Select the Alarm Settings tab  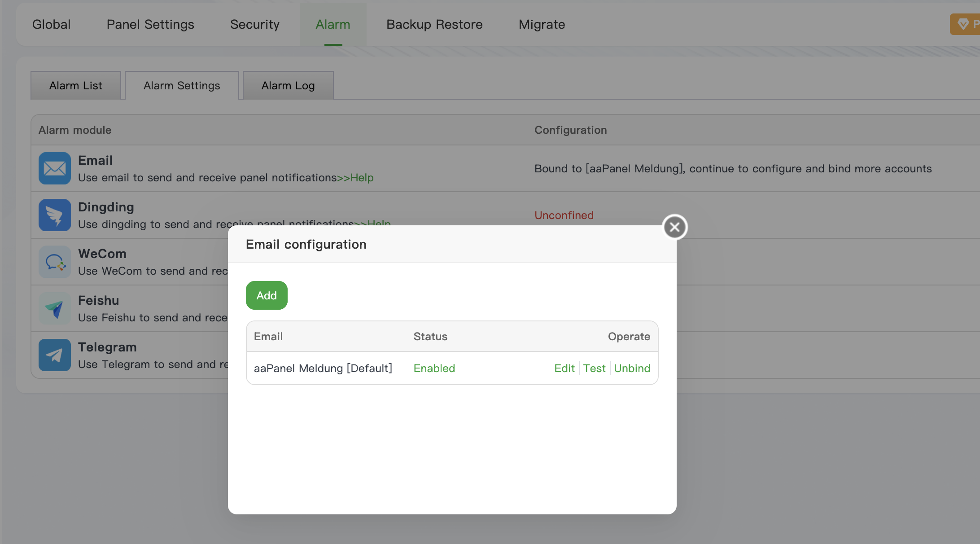coord(182,86)
